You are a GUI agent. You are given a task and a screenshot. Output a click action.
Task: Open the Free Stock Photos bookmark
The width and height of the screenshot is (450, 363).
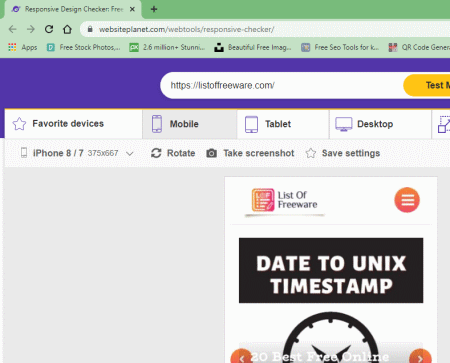[84, 47]
